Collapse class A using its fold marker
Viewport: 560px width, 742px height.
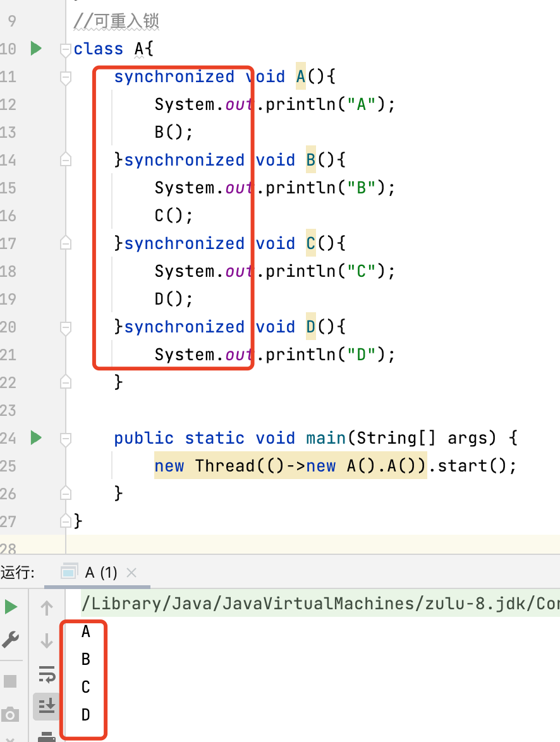point(65,49)
